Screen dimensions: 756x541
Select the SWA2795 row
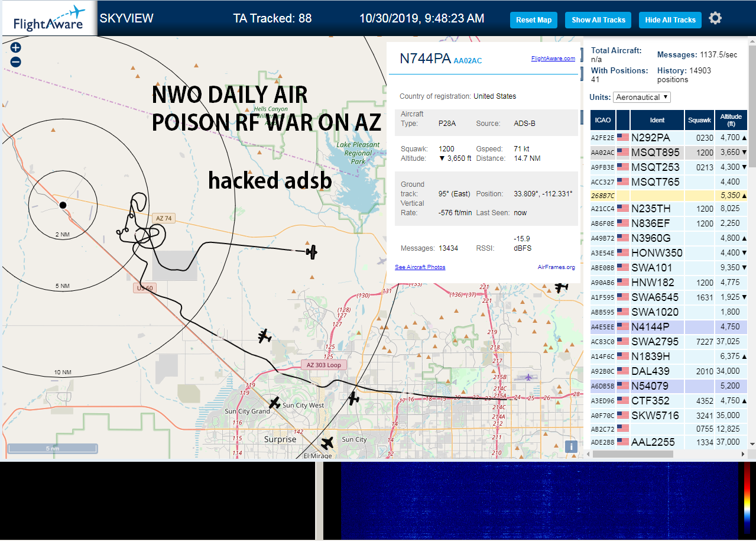669,342
